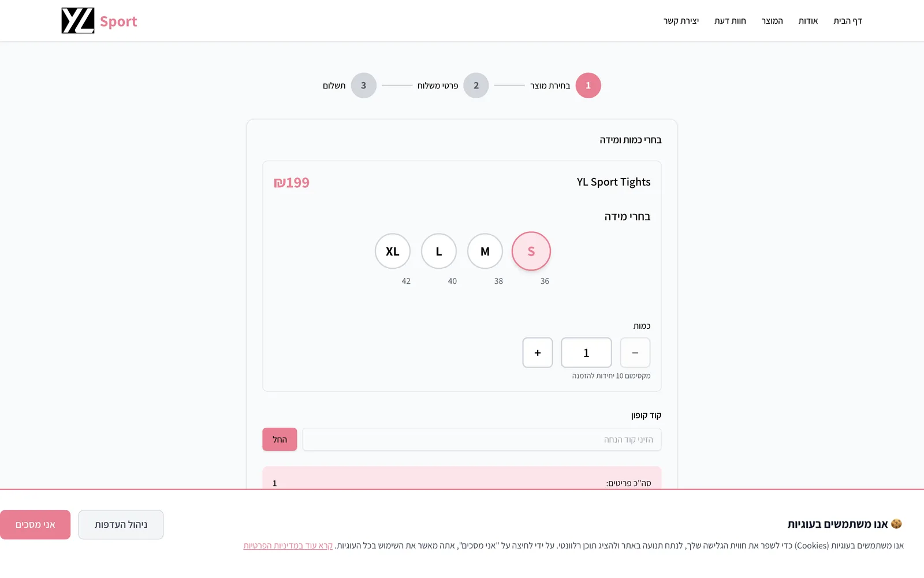The height and width of the screenshot is (578, 924).
Task: Select step 2 פרטי משלוח circle
Action: pos(476,86)
